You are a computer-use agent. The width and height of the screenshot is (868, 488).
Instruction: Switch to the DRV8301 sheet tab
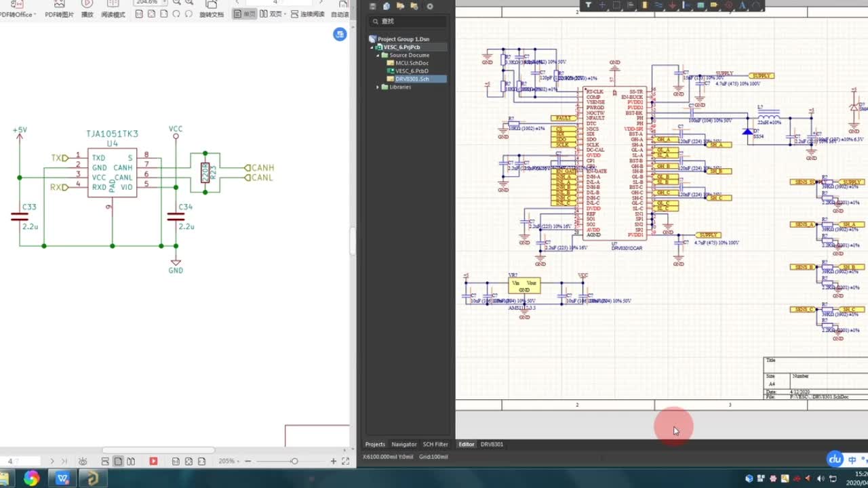[x=492, y=445]
